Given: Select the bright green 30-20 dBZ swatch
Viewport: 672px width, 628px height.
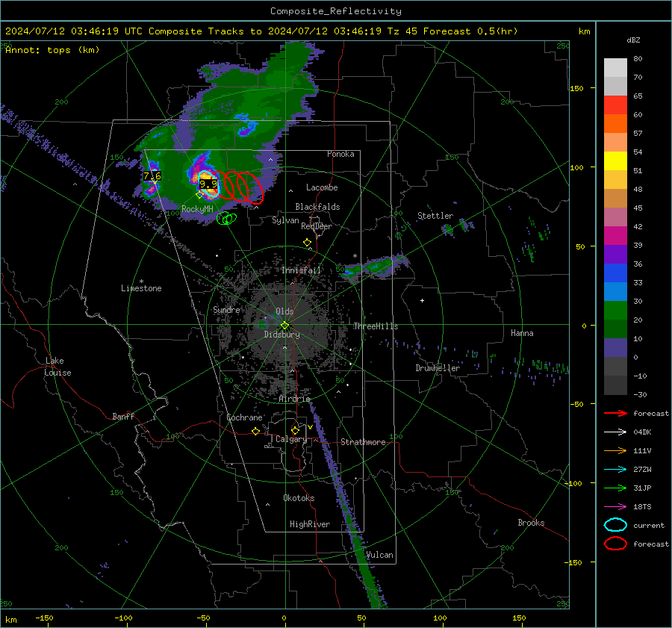Looking at the screenshot, I should click(615, 311).
